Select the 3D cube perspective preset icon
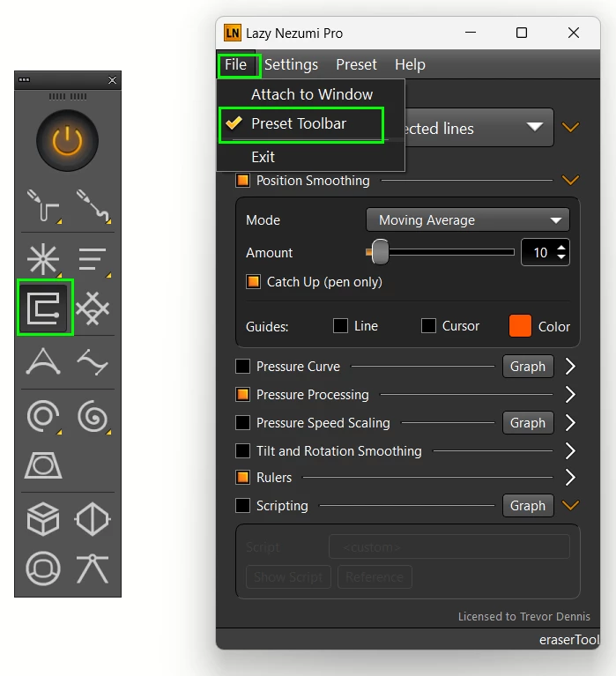The height and width of the screenshot is (676, 616). [43, 519]
